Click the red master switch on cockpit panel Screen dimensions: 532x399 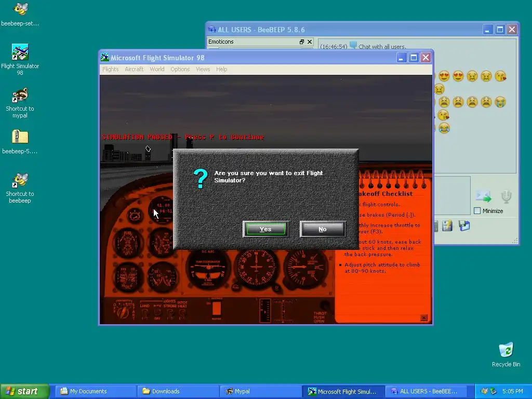pyautogui.click(x=217, y=309)
